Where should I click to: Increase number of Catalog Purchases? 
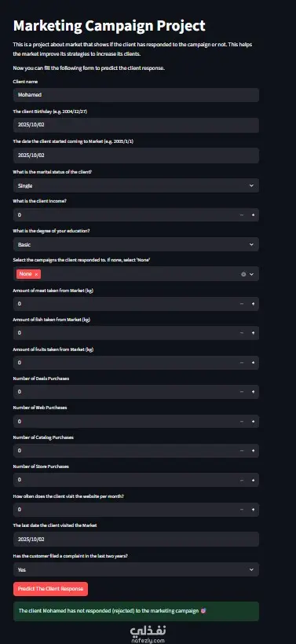tap(253, 451)
